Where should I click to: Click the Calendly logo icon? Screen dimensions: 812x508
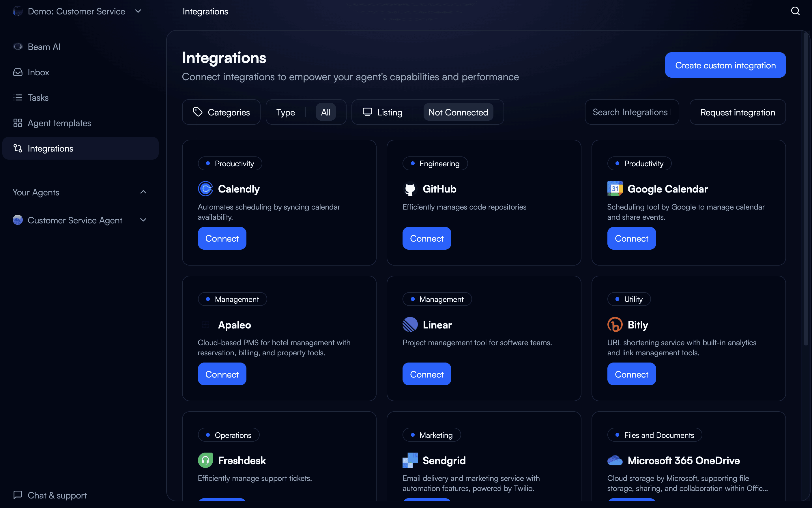[205, 189]
